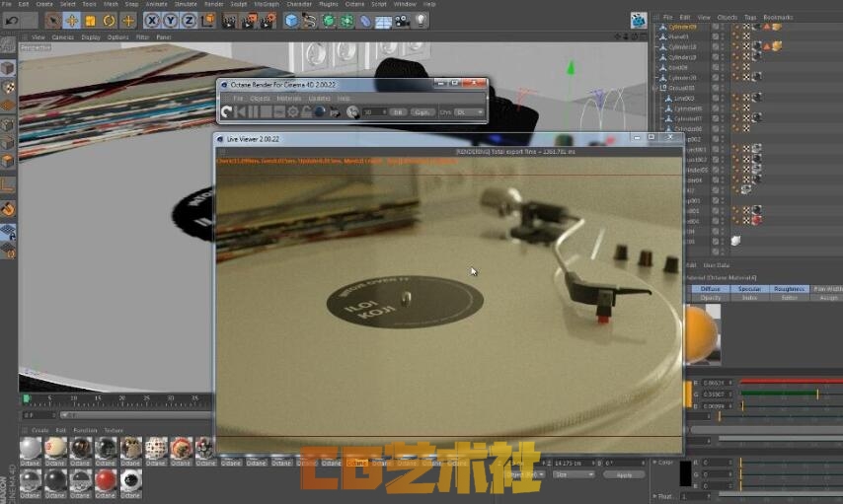This screenshot has height=504, width=843.
Task: Toggle enable checkbox for Group003
Action: (715, 88)
